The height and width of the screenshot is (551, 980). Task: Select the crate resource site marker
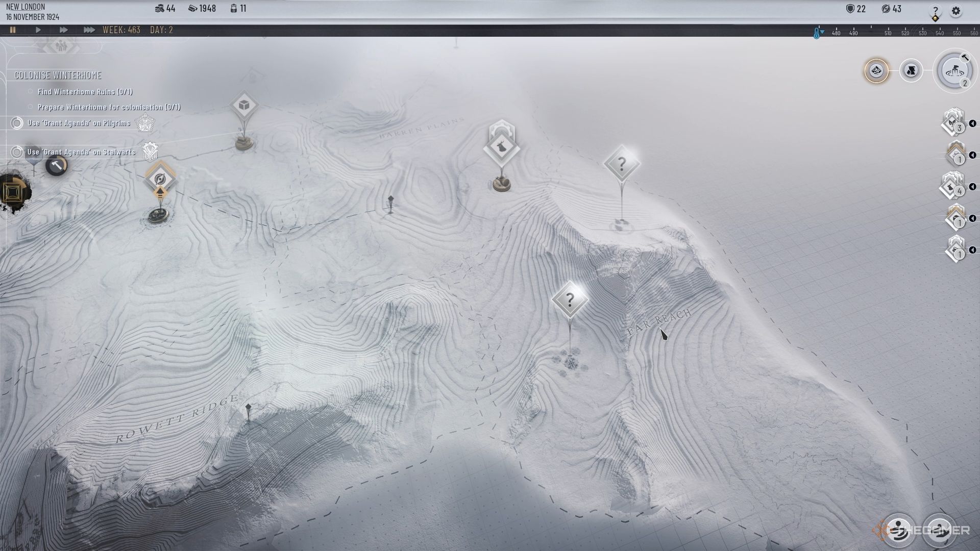[x=244, y=106]
